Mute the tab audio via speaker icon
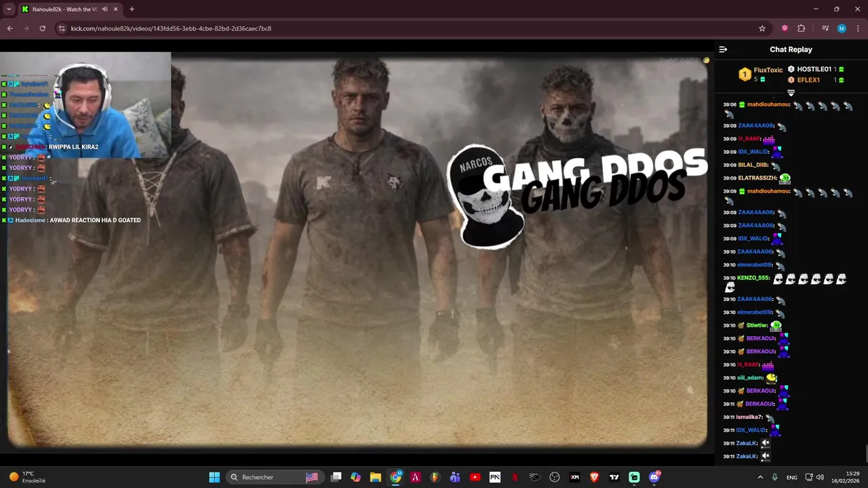The width and height of the screenshot is (868, 488). pos(104,9)
